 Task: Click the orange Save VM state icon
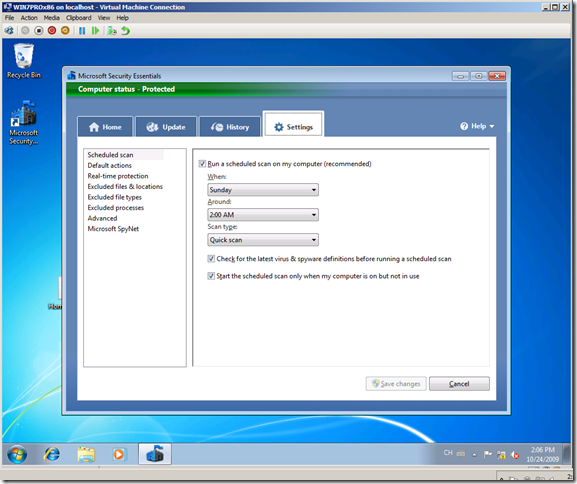[x=65, y=31]
